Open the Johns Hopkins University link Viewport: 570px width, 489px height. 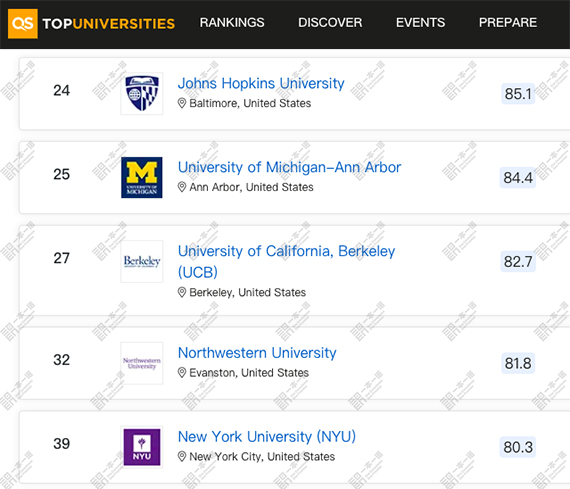click(261, 83)
